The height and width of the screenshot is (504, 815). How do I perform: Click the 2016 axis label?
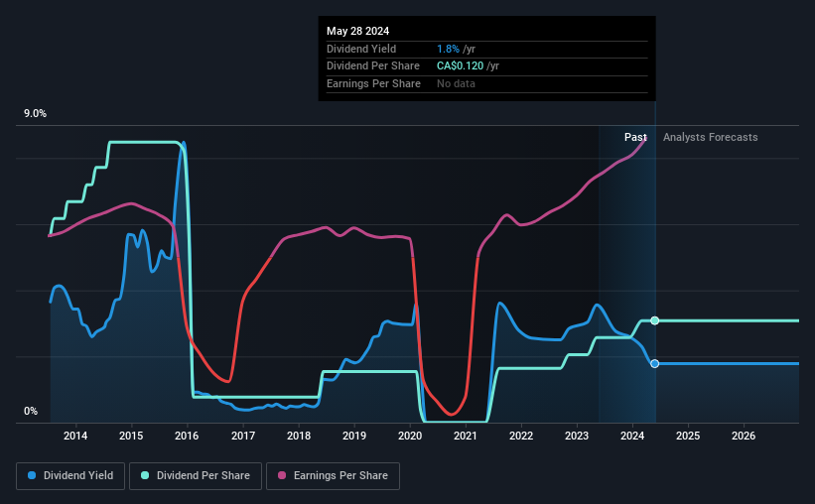click(187, 436)
